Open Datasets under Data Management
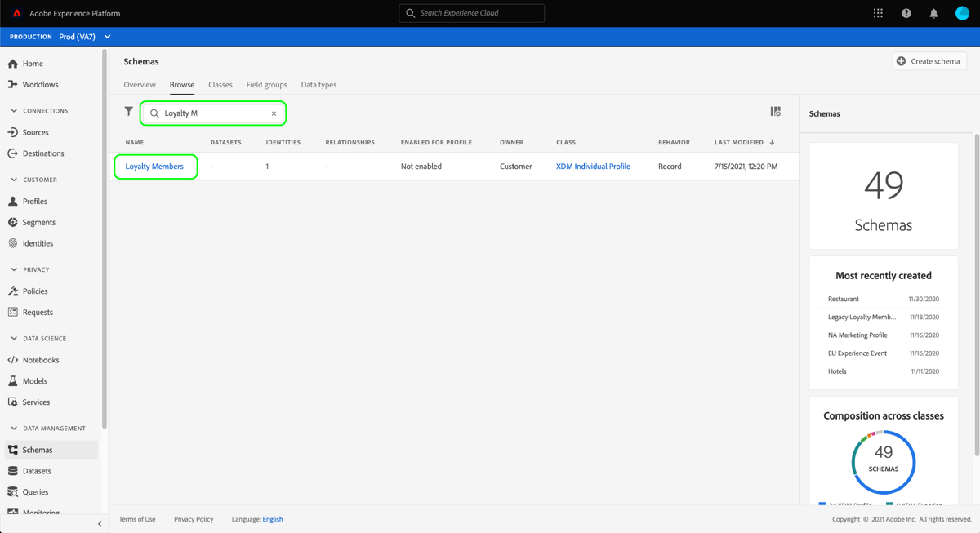 (38, 470)
